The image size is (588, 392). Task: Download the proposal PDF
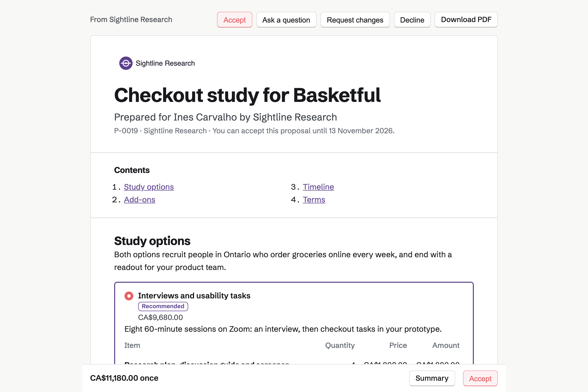pyautogui.click(x=466, y=20)
